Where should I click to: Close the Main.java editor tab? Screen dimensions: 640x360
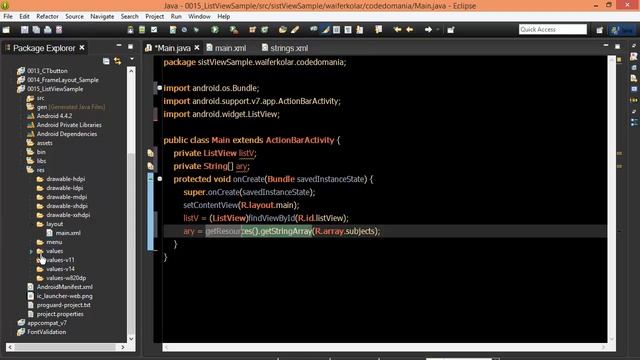[197, 48]
